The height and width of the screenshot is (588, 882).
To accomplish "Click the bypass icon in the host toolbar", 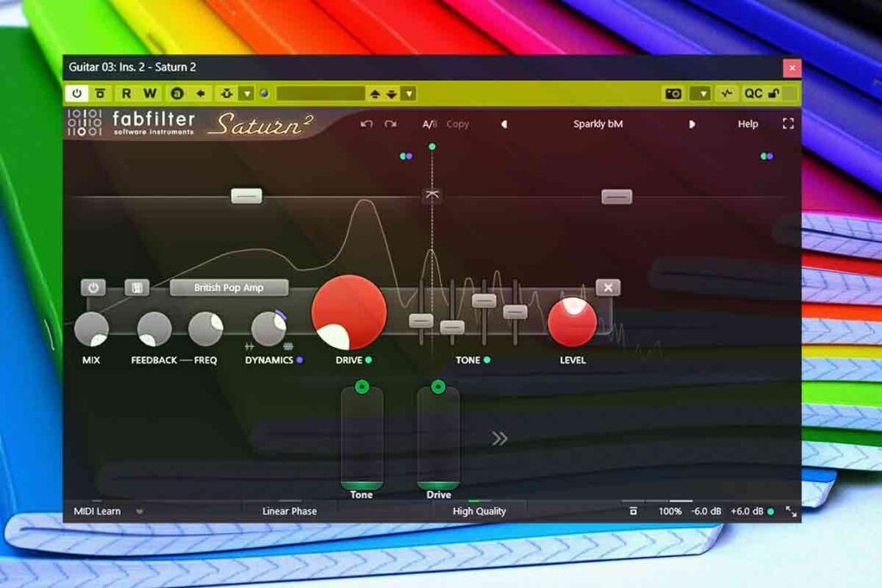I will click(x=100, y=93).
